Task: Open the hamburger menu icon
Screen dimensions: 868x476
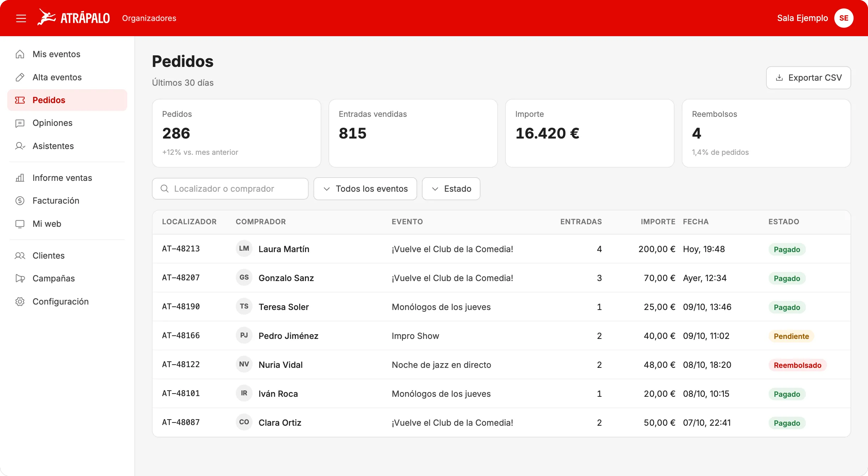Action: (21, 18)
